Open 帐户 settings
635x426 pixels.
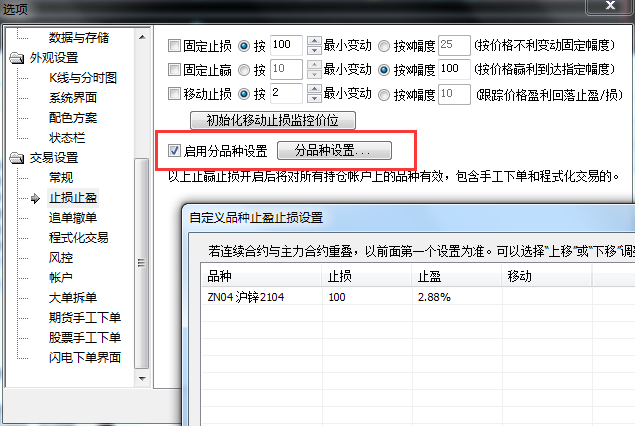point(61,277)
